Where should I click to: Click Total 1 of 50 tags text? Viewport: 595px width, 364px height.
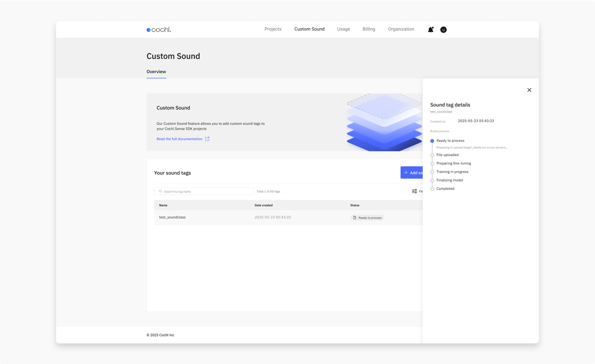[x=268, y=191]
